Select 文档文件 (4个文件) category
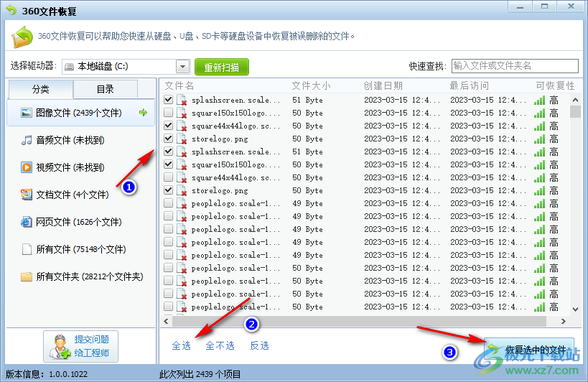This screenshot has width=588, height=382. (80, 195)
